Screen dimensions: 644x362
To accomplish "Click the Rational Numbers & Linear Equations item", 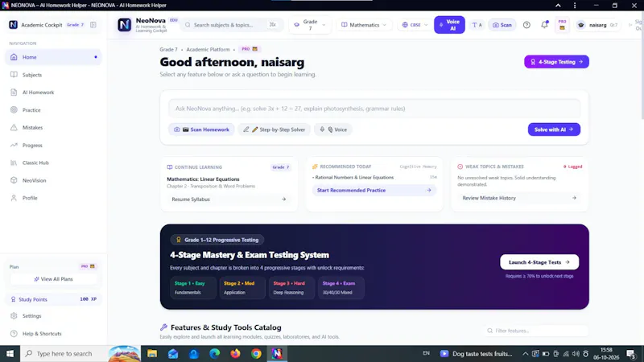I will 353,177.
